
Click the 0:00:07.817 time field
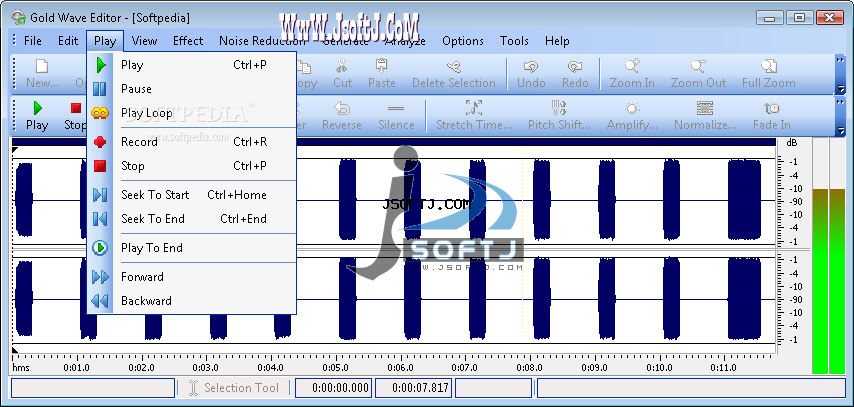(x=413, y=388)
